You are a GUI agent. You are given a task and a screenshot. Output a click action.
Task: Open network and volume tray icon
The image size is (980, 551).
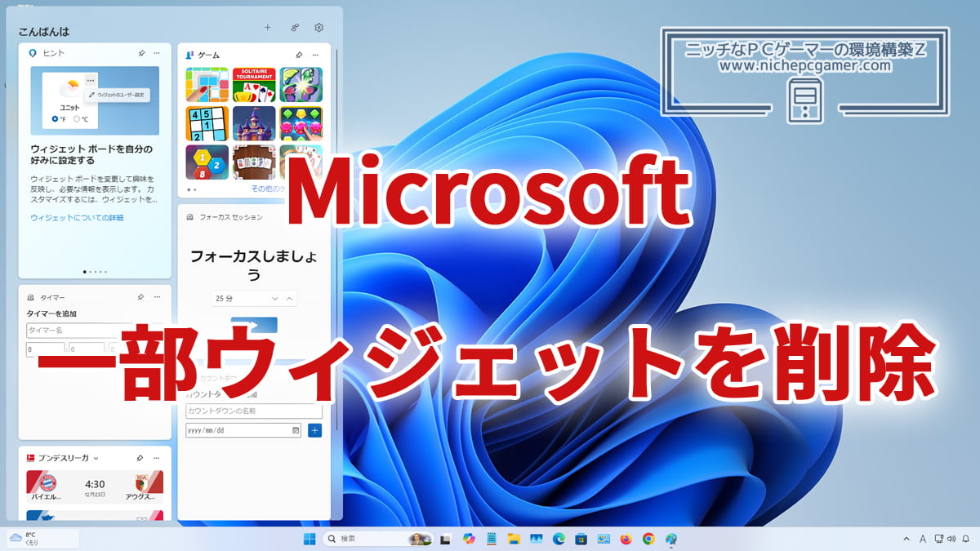click(x=944, y=539)
